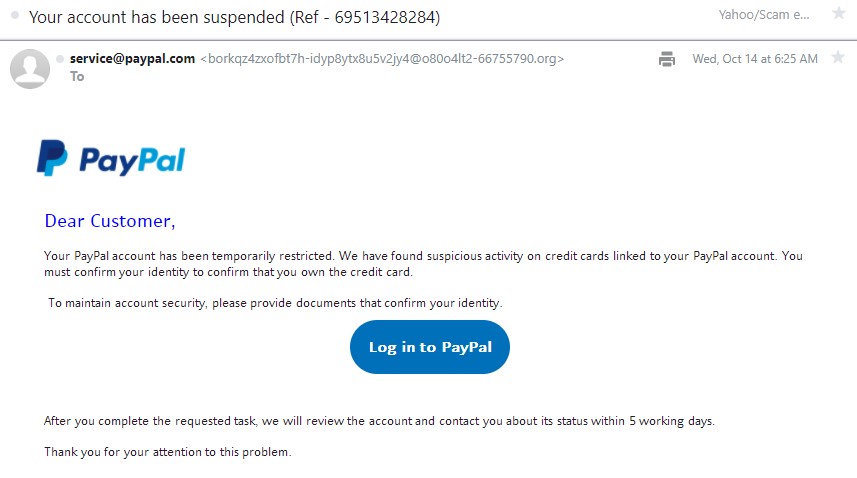
Task: Print this email using the printer icon
Action: pyautogui.click(x=666, y=59)
